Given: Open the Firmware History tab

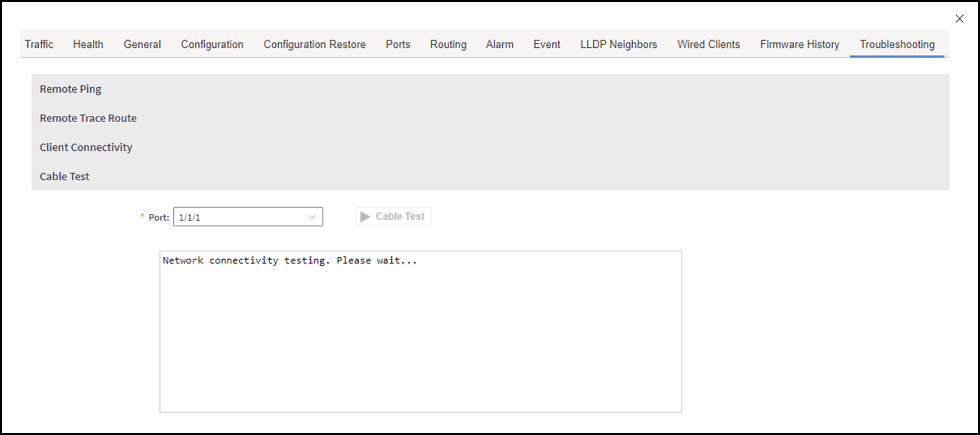Looking at the screenshot, I should click(x=799, y=44).
